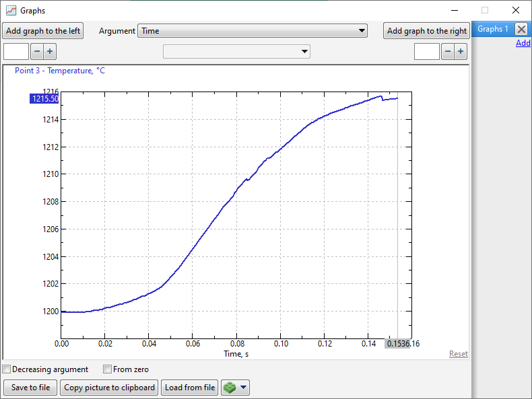Close the Graphs 1 tab with its X

521,29
